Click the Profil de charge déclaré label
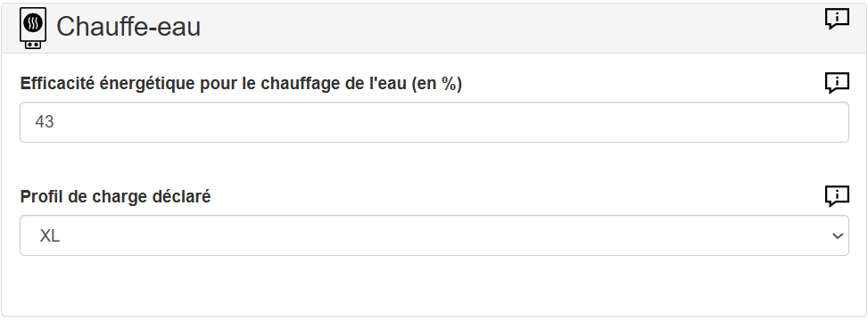 [116, 196]
